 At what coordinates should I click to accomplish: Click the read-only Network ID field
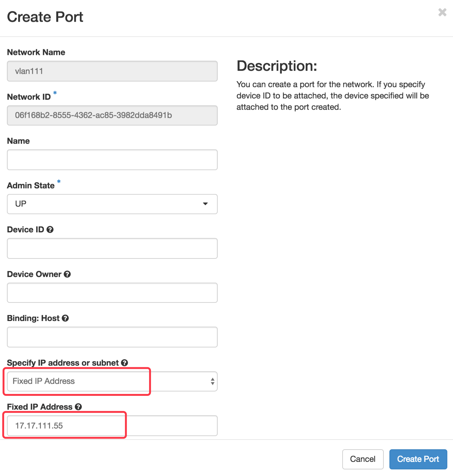112,115
